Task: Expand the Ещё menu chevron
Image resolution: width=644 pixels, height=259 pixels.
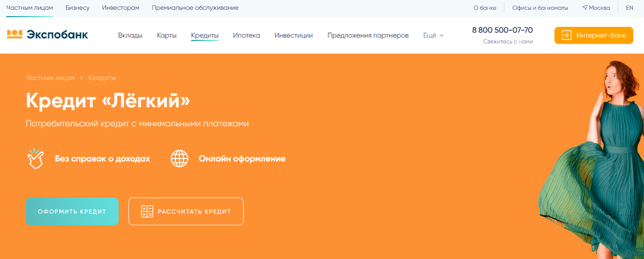Action: coord(442,35)
